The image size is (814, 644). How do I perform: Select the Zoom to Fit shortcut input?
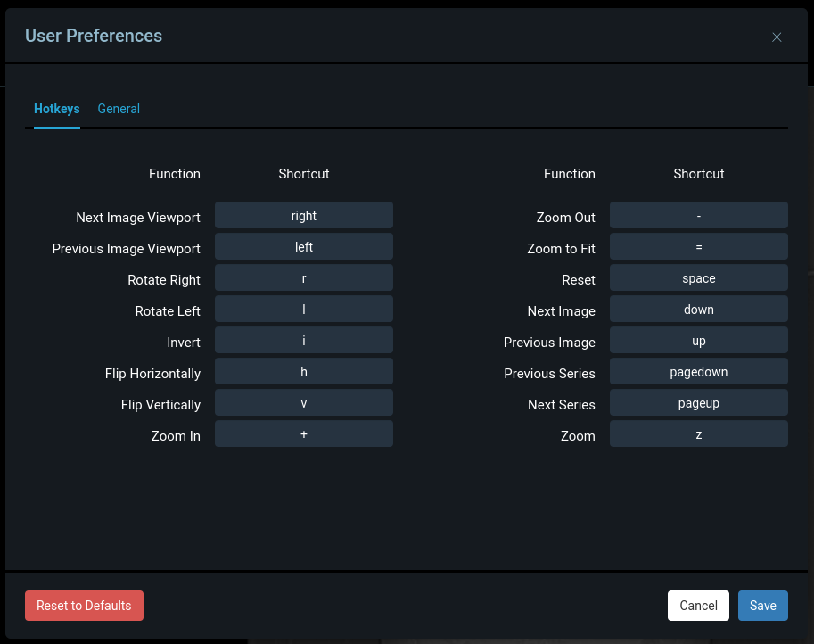pyautogui.click(x=698, y=246)
